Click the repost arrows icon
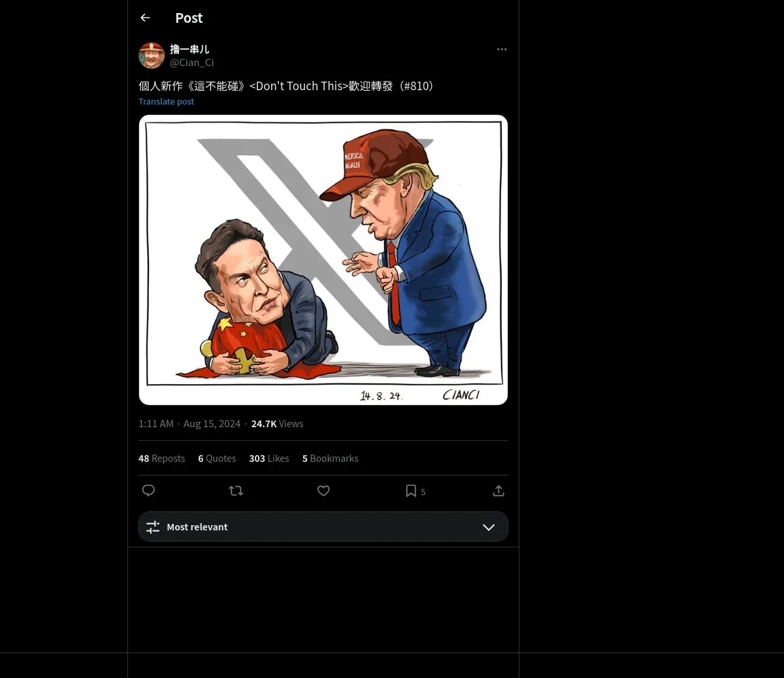 236,491
